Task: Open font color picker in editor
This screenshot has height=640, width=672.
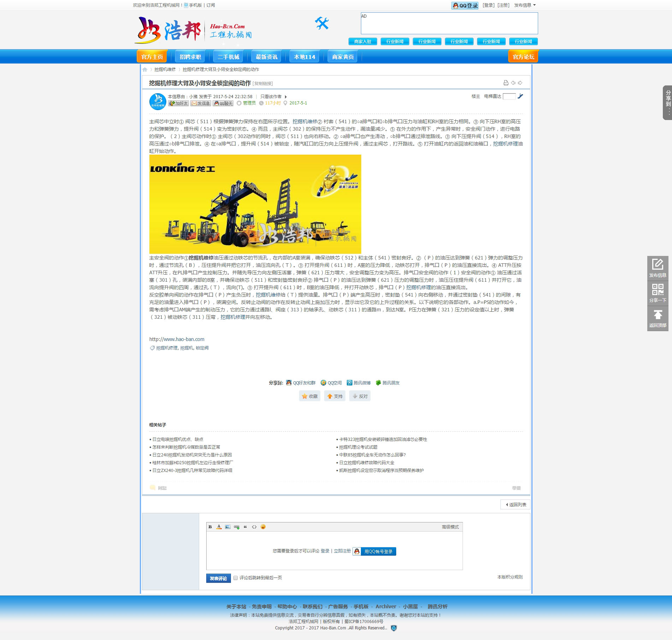Action: 219,527
